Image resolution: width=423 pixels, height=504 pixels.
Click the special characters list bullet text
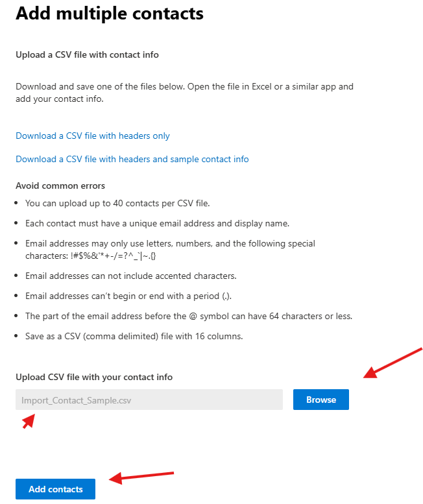[170, 249]
